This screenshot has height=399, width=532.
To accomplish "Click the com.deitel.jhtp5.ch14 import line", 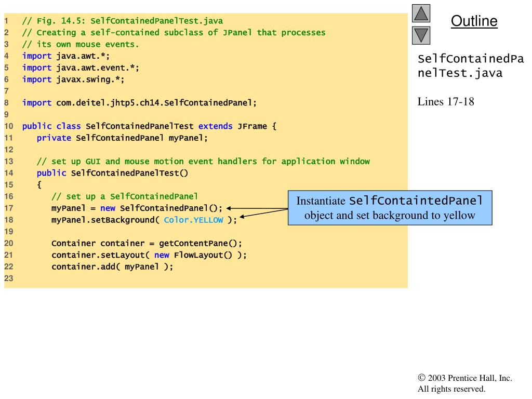I will pos(139,103).
